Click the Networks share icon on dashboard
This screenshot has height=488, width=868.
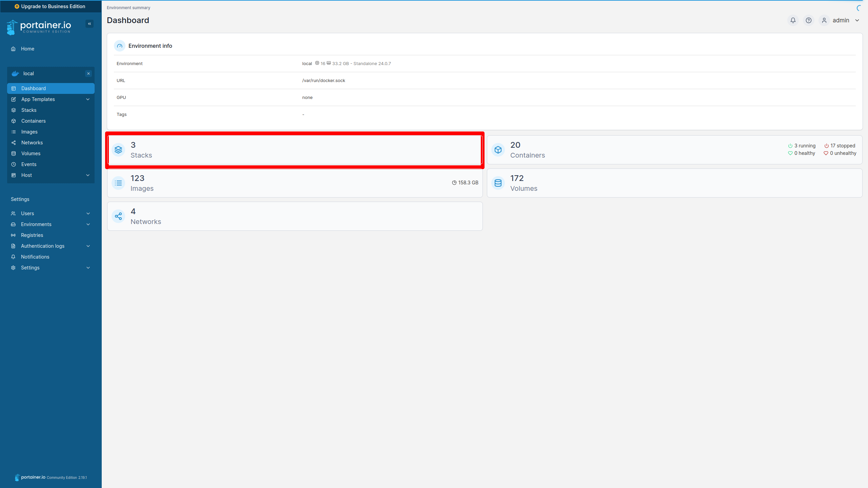click(x=118, y=216)
